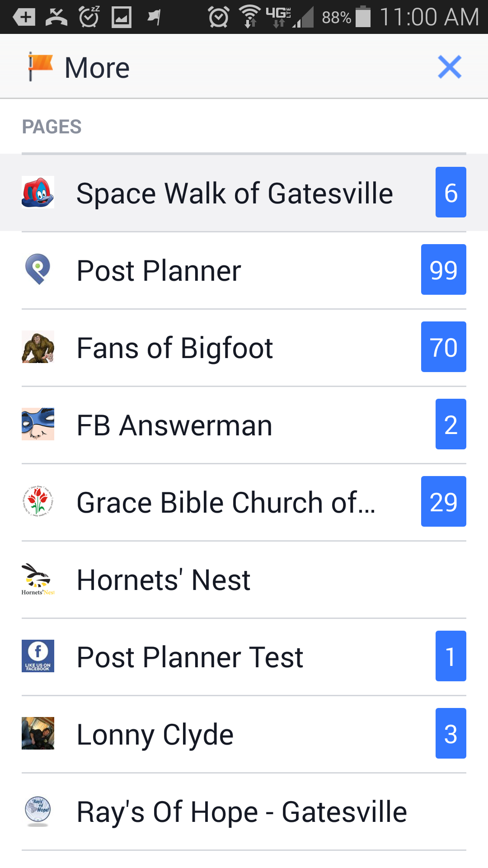Open the Fans of Bigfoot page
Viewport: 488px width, 868px height.
[x=175, y=348]
